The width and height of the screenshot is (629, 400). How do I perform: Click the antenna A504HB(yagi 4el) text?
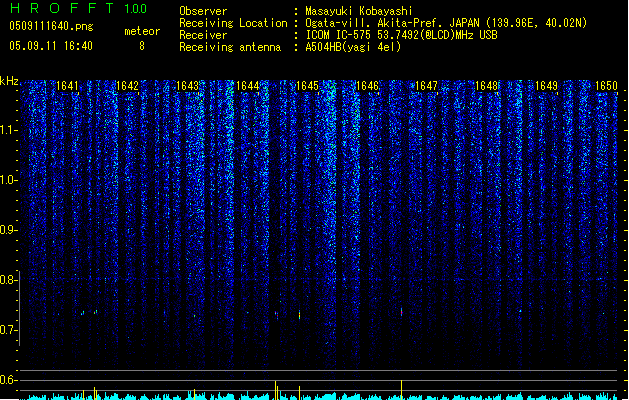coord(353,47)
